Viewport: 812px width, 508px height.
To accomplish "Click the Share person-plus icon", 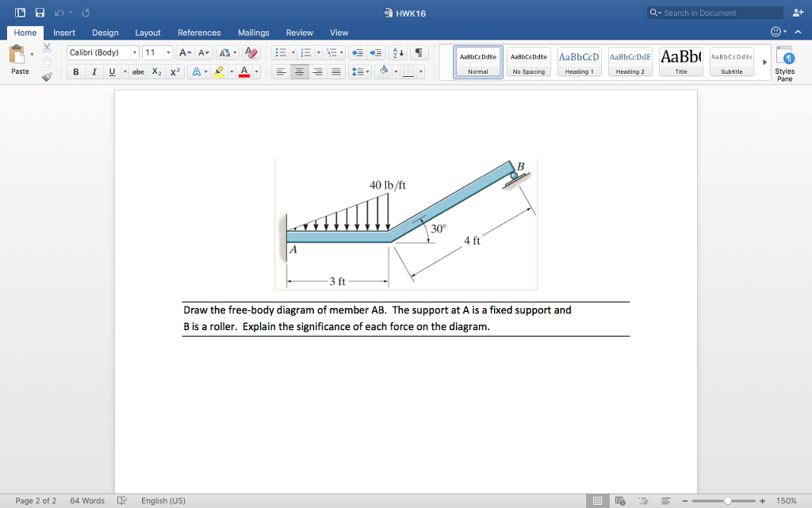I will [797, 13].
